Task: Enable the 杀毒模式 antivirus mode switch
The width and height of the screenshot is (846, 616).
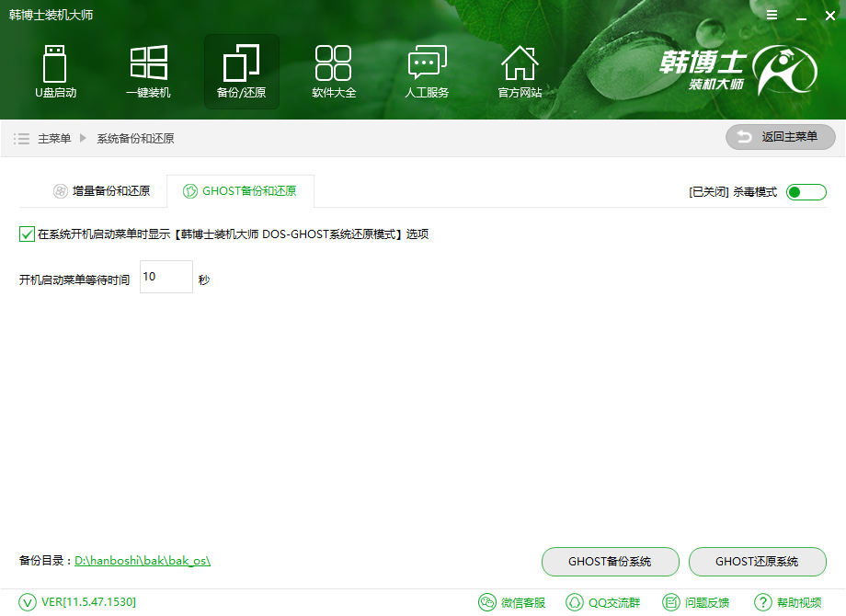Action: click(806, 191)
